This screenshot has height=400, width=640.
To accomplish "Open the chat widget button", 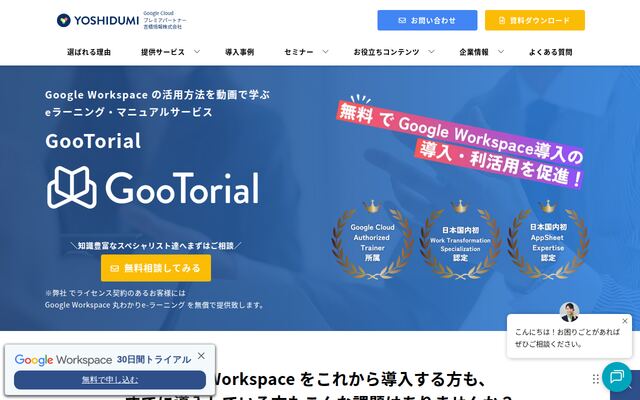I will coord(617,377).
